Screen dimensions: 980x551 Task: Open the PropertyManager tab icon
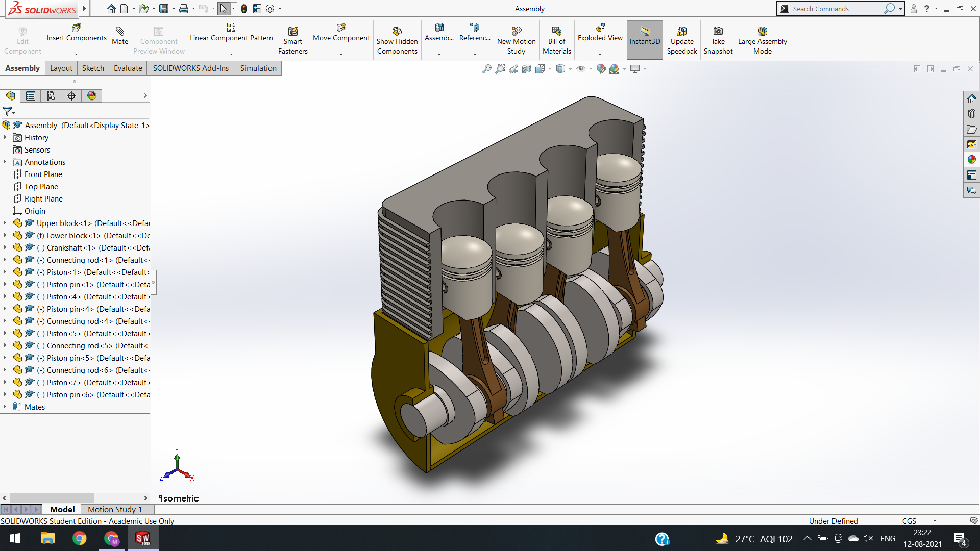coord(31,96)
